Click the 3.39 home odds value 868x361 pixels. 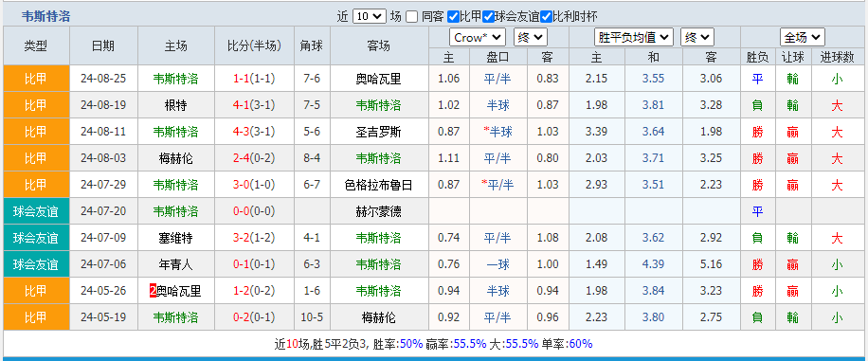click(596, 132)
